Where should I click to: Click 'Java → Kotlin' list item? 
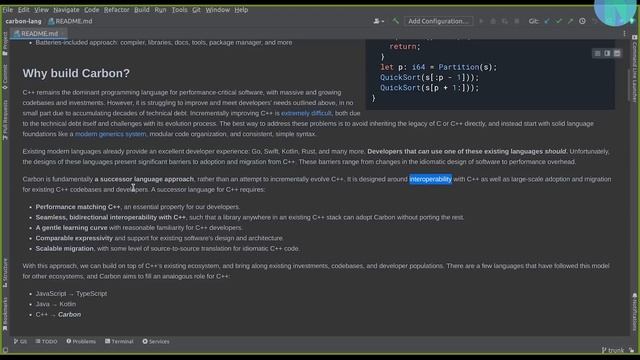tap(56, 304)
